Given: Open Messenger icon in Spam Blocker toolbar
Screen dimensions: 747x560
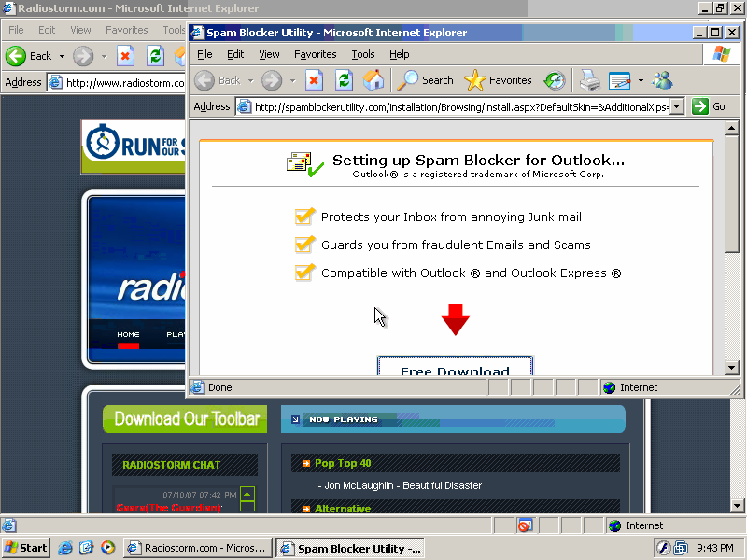Looking at the screenshot, I should [x=663, y=80].
